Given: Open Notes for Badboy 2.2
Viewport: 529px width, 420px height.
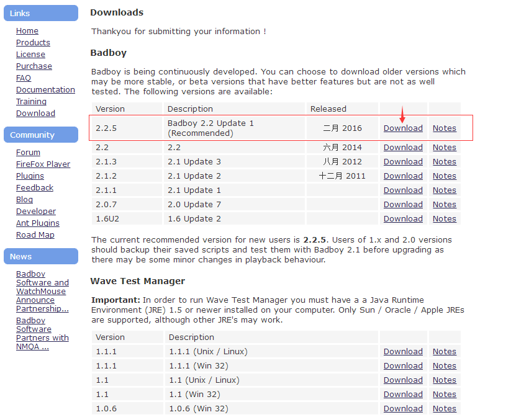Looking at the screenshot, I should pos(445,147).
